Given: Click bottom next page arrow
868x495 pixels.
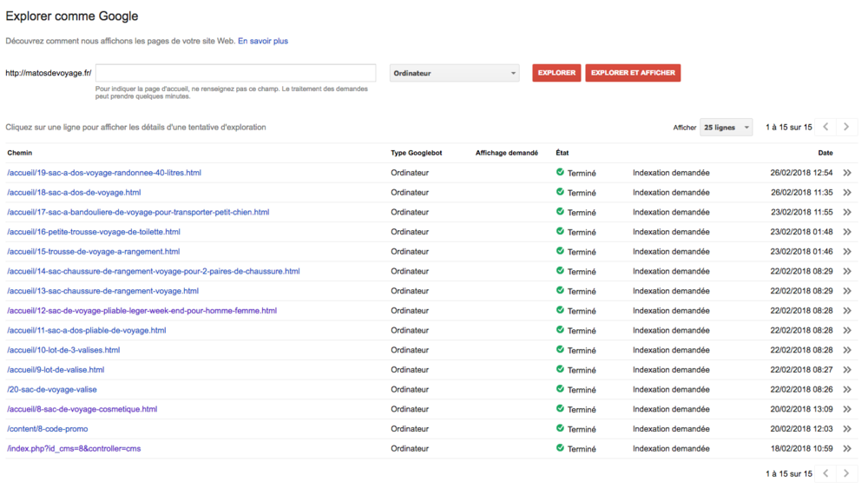Looking at the screenshot, I should [846, 473].
